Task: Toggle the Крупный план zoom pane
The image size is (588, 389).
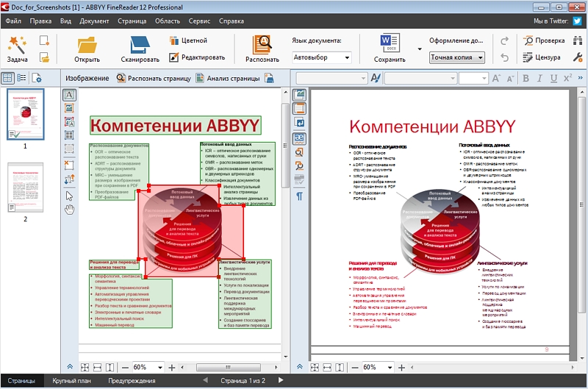Action: [71, 381]
